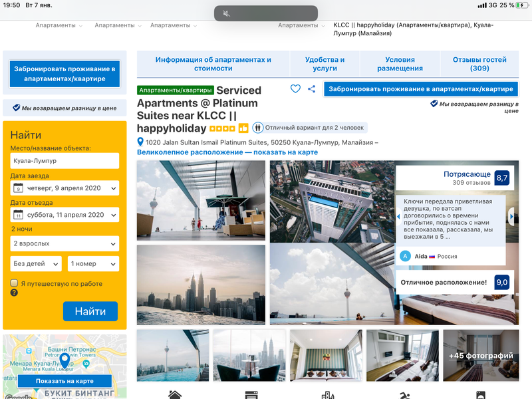Open 'Отзывы гостей (309)' tab
Viewport: 532px width, 399px height.
pos(479,65)
